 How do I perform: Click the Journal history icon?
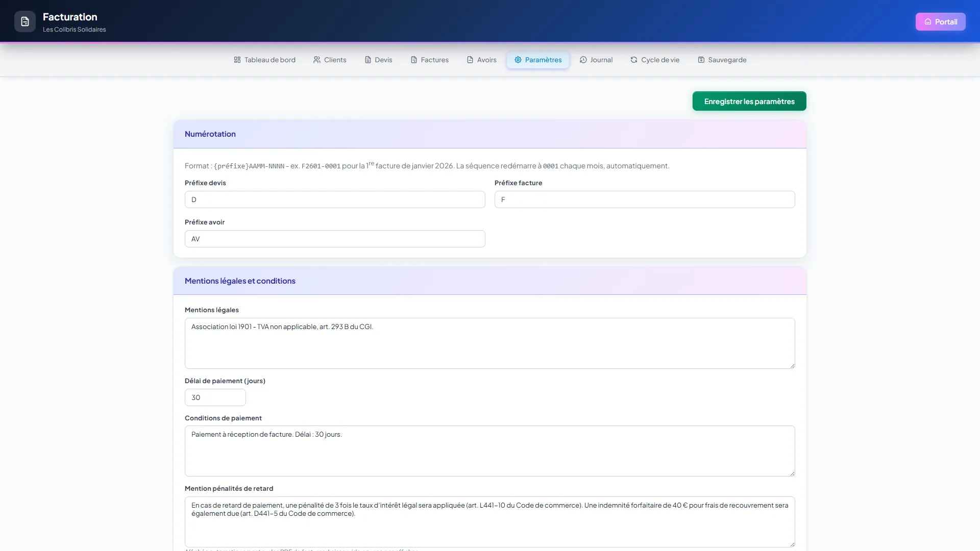point(583,60)
